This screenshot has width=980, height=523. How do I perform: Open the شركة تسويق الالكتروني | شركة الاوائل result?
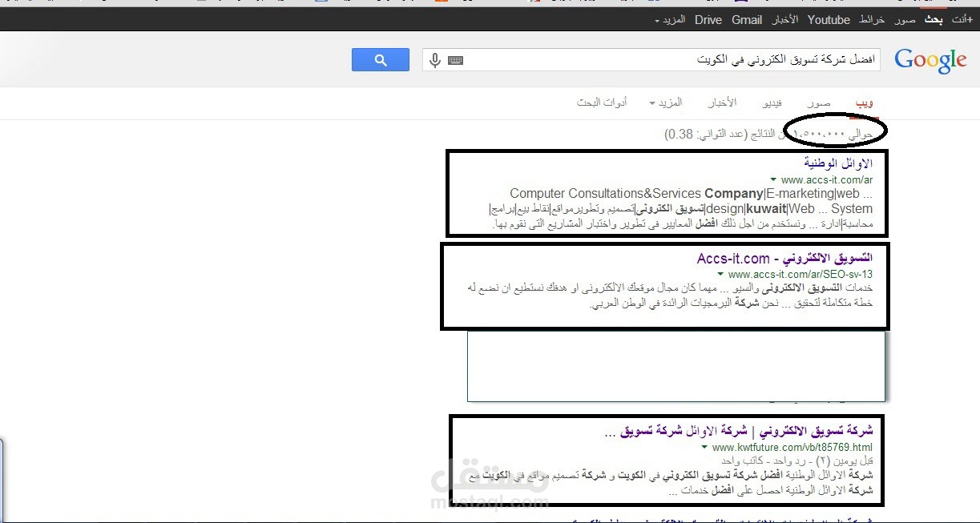coord(738,431)
